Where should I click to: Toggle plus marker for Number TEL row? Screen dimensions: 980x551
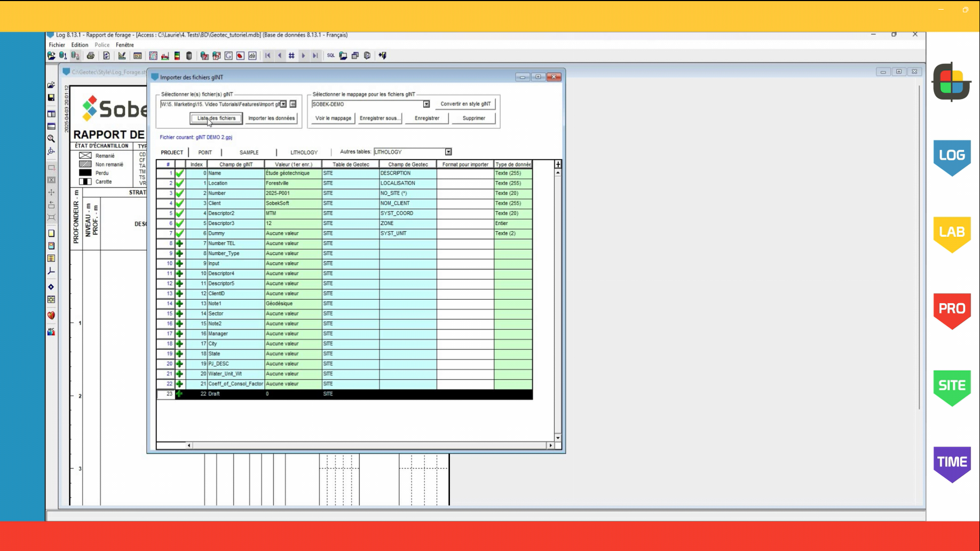tap(180, 243)
